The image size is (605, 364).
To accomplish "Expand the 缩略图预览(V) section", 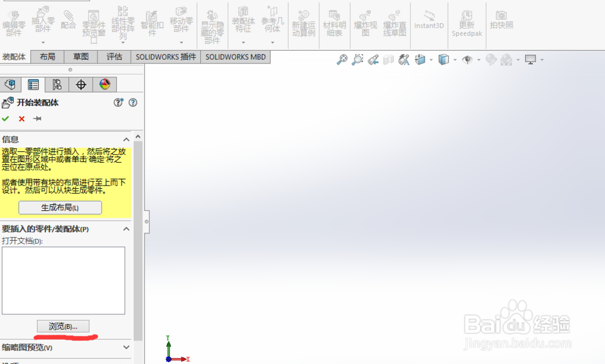I will click(x=126, y=348).
